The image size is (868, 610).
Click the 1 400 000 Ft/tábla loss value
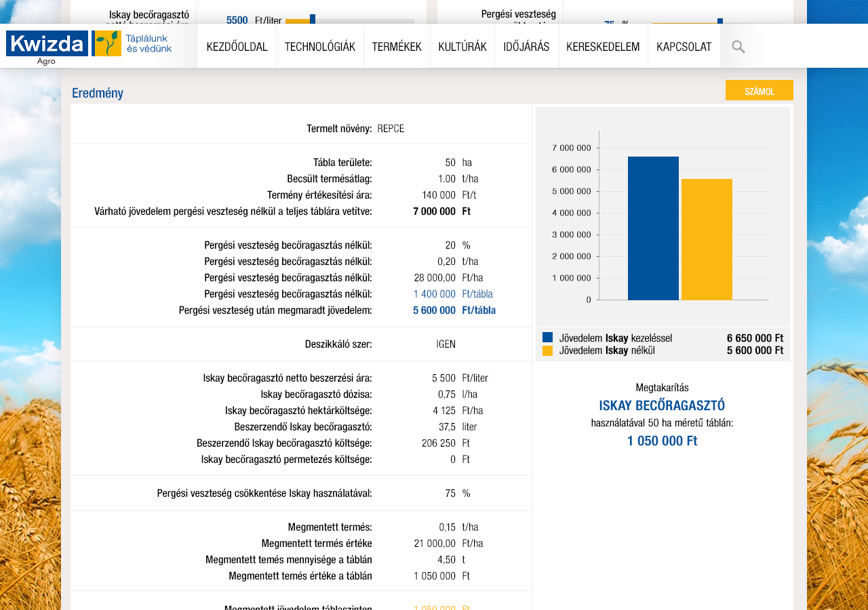click(453, 294)
